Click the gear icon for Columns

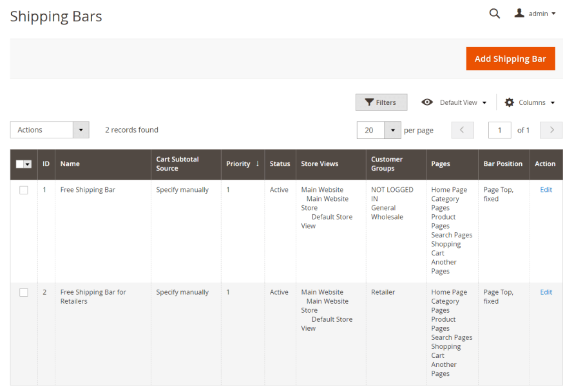pyautogui.click(x=510, y=102)
